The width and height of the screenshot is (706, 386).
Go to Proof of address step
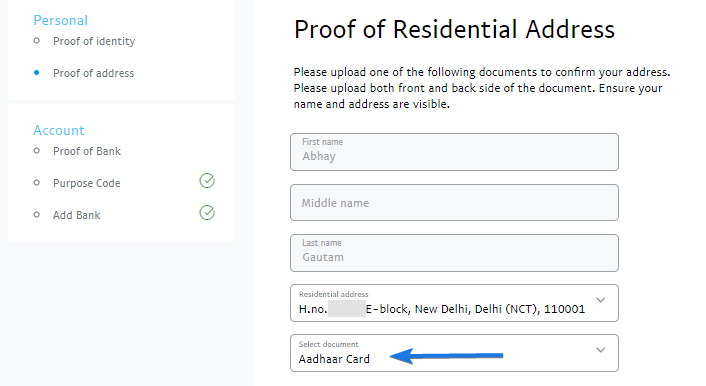pyautogui.click(x=94, y=73)
